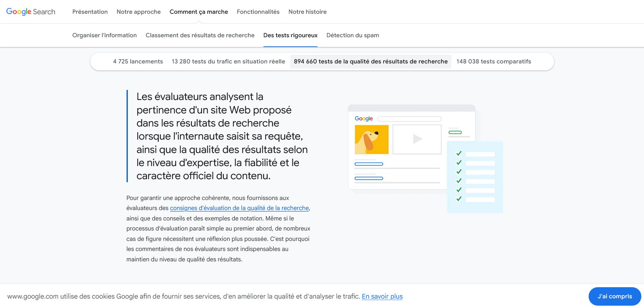This screenshot has width=644, height=308.
Task: Click the checklist card in the illustration
Action: [x=475, y=177]
